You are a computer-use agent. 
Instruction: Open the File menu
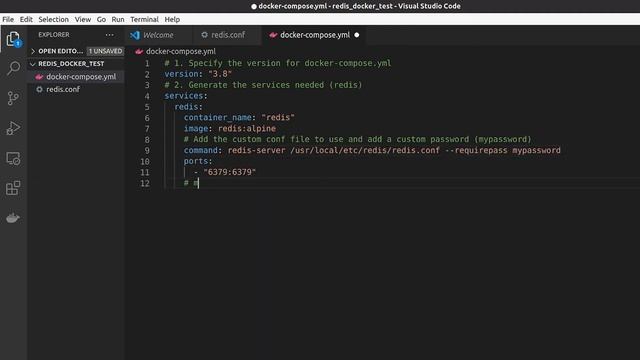(x=8, y=19)
